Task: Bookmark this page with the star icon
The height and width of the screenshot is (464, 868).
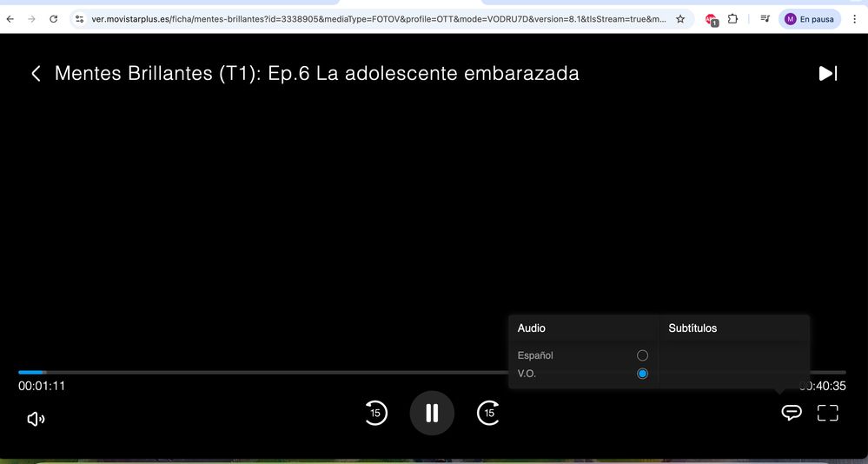Action: tap(680, 18)
